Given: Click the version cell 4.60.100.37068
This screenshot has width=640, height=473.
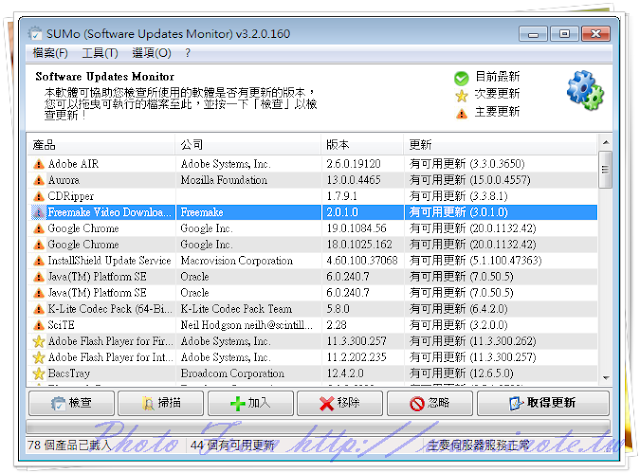Looking at the screenshot, I should pos(362,261).
